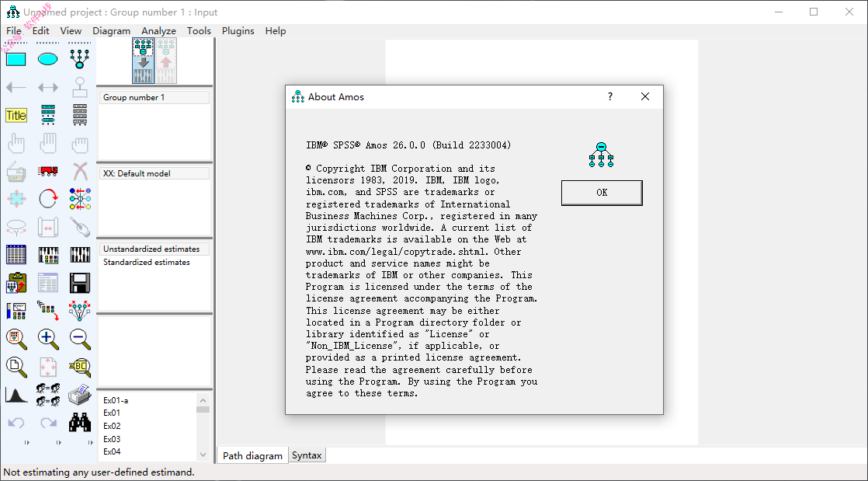This screenshot has width=868, height=481.
Task: Click the binoculars Specification search icon
Action: tap(80, 423)
